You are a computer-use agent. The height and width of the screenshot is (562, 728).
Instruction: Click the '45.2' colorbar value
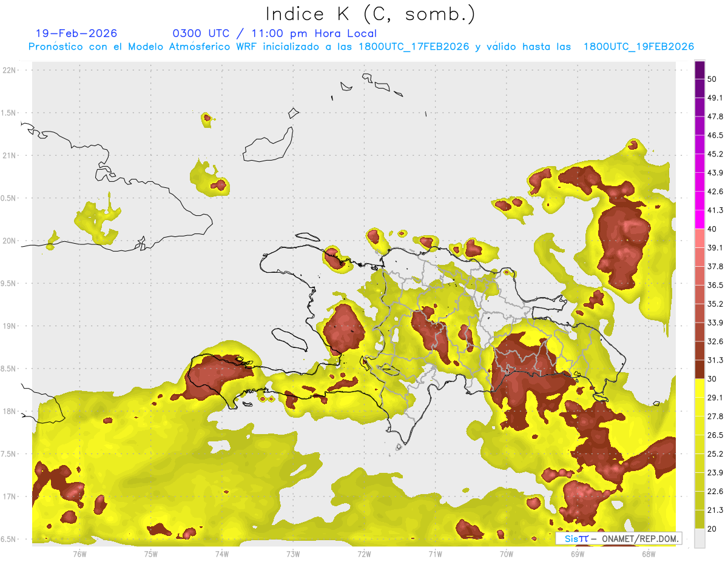click(715, 154)
